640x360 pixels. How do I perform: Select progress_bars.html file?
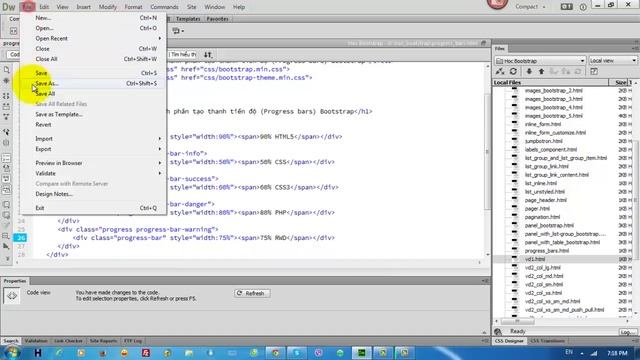tap(547, 251)
